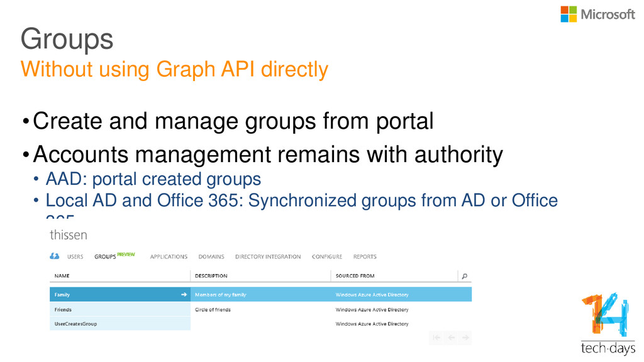Viewport: 644px width, 362px height.
Task: Open the REPORTS tab
Action: 365,256
